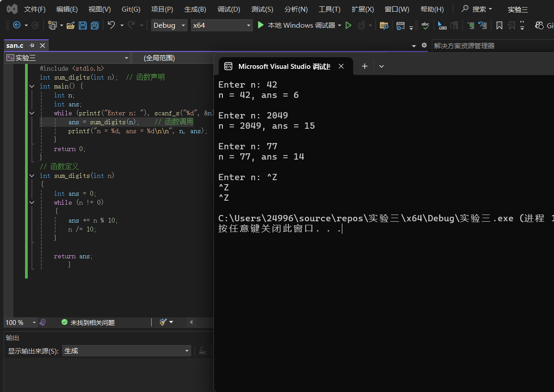Pin the san.c tab
554x392 pixels.
[x=32, y=46]
